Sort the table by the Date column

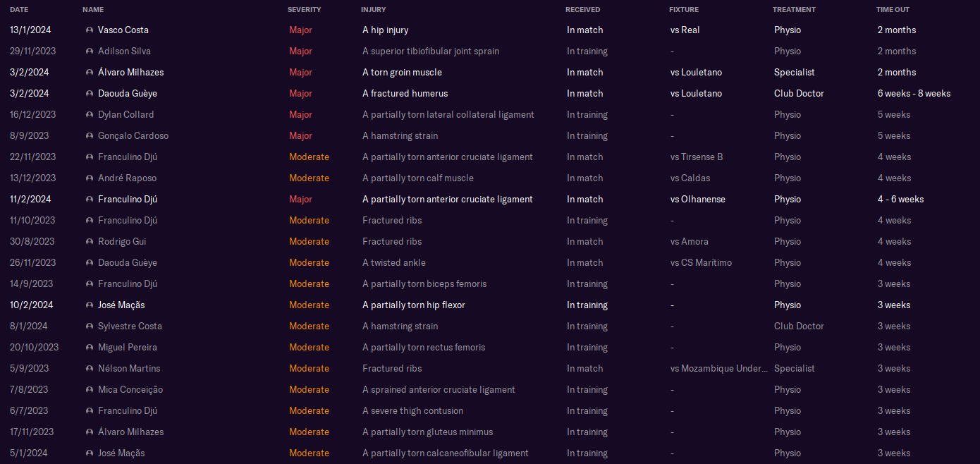(19, 10)
